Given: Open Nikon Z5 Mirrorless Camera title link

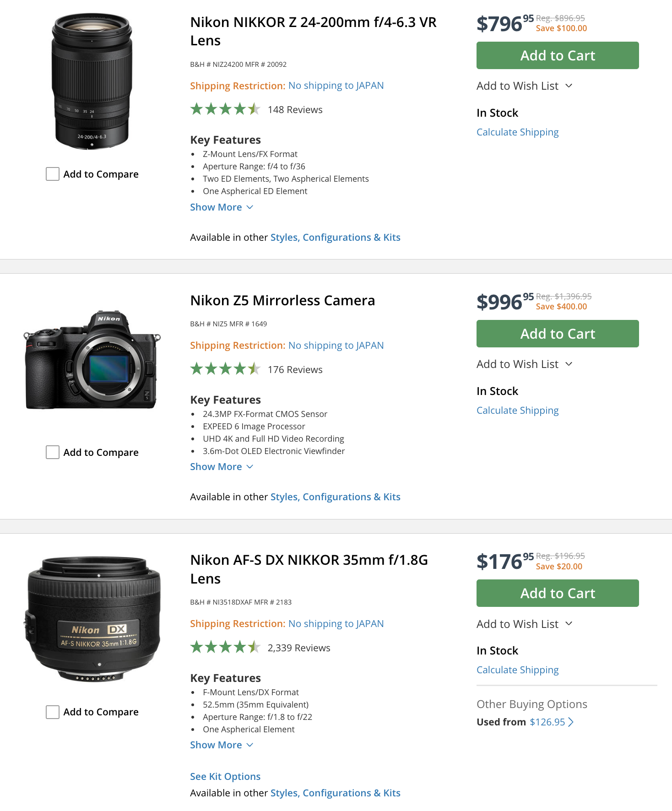Looking at the screenshot, I should click(282, 301).
